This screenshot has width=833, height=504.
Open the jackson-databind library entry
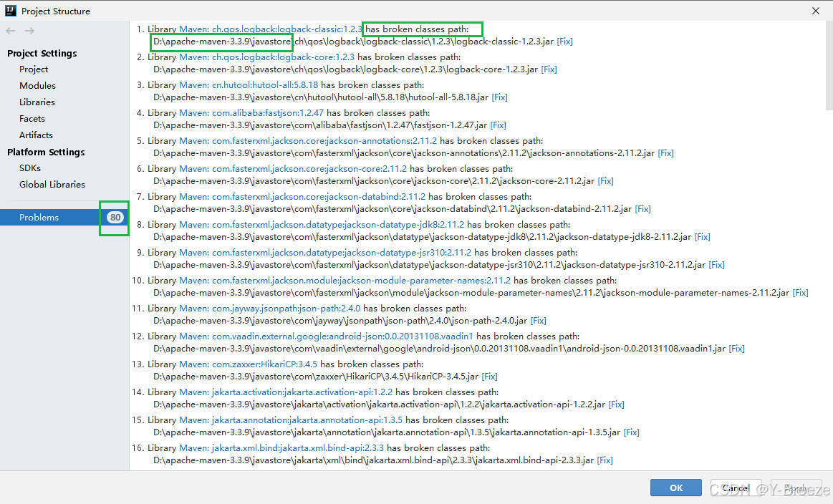click(x=308, y=196)
